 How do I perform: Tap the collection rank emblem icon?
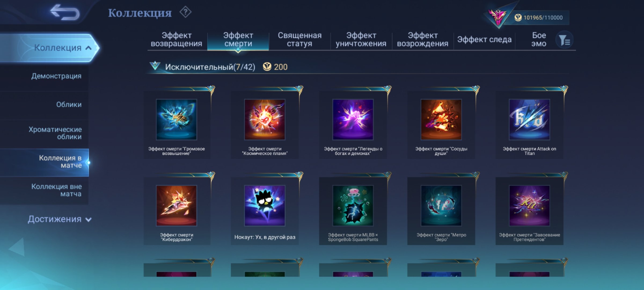point(498,17)
